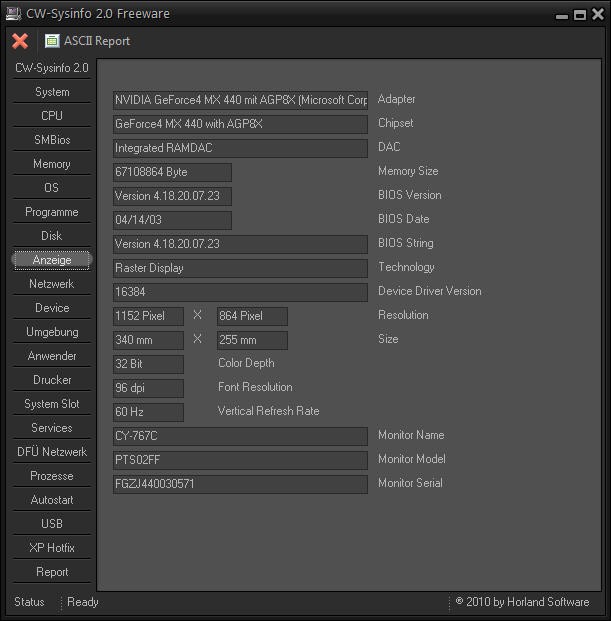This screenshot has height=621, width=611.
Task: Open the XP Hotfix section
Action: tap(52, 548)
